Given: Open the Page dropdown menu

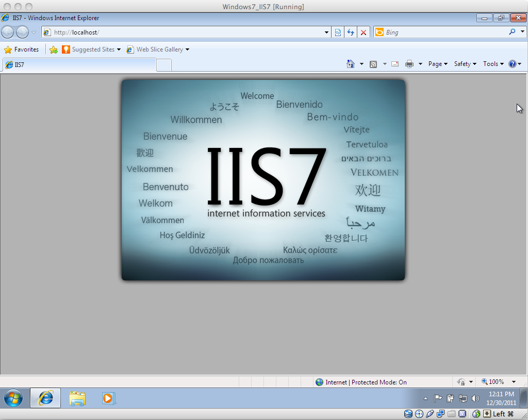Looking at the screenshot, I should tap(436, 64).
